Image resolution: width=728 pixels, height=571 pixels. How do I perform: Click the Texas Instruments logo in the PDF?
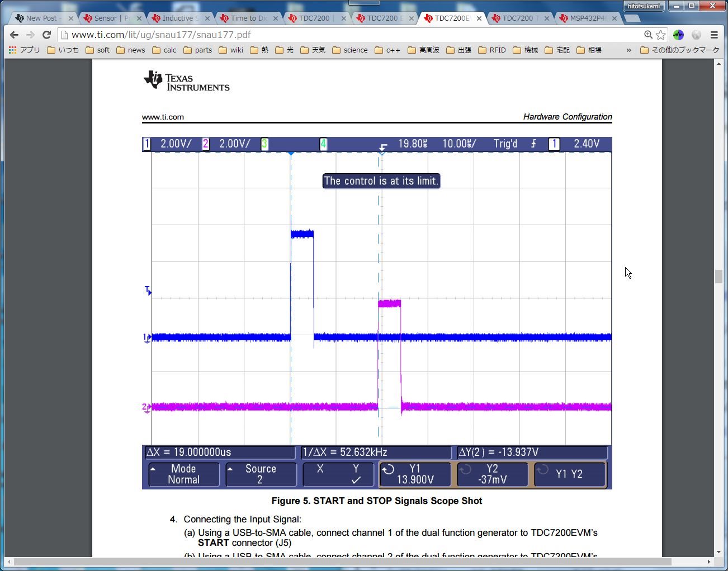pyautogui.click(x=187, y=81)
